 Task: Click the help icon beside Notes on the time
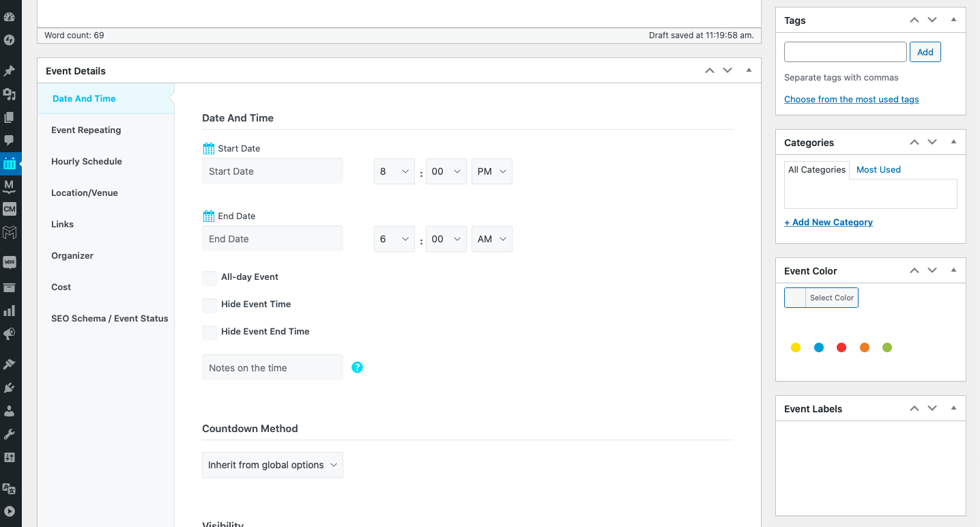357,367
